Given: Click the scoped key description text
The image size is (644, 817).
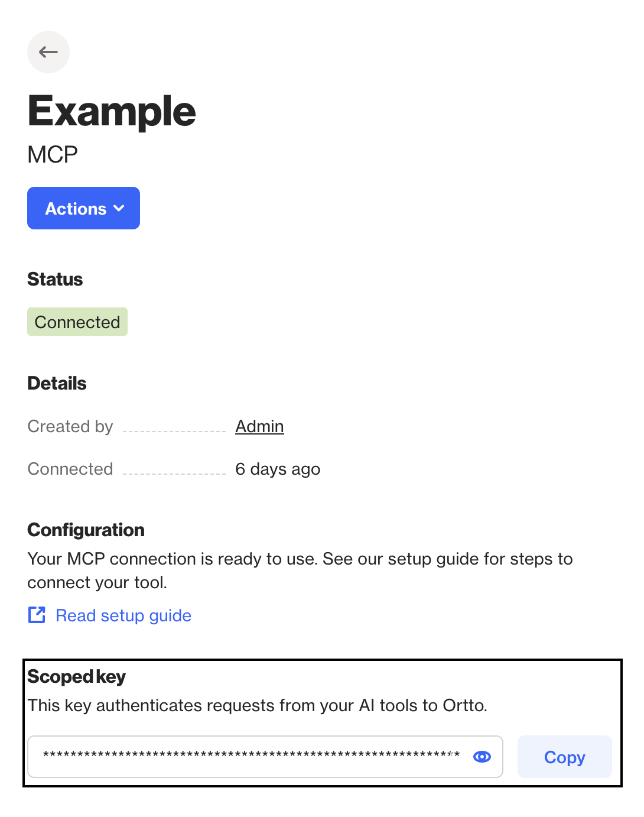Looking at the screenshot, I should (x=258, y=705).
